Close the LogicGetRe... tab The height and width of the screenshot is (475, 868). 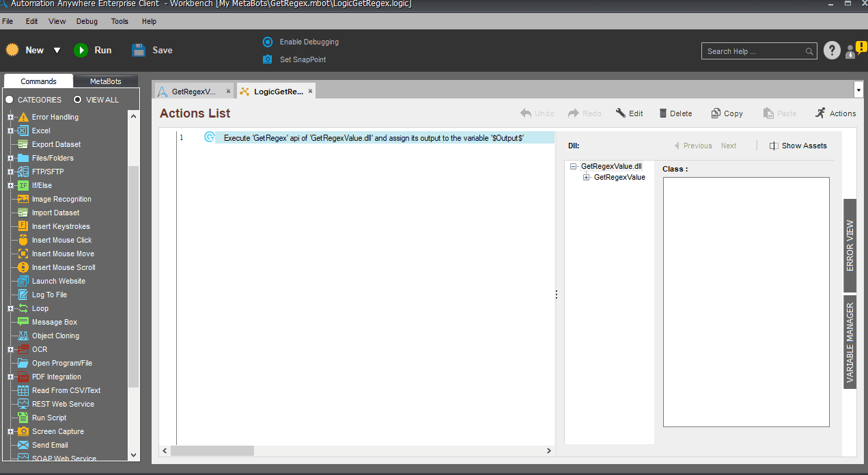(310, 91)
